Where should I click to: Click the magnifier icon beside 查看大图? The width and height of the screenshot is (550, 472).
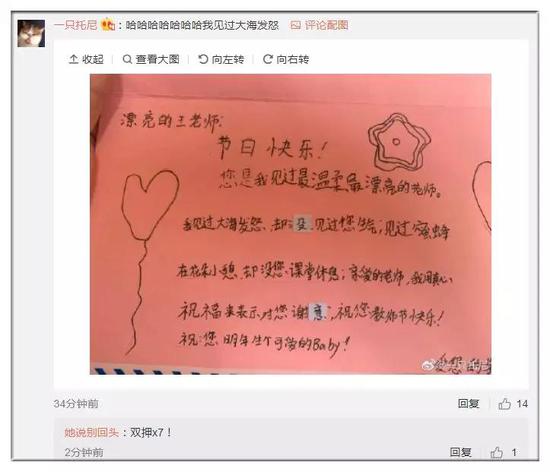click(x=127, y=59)
